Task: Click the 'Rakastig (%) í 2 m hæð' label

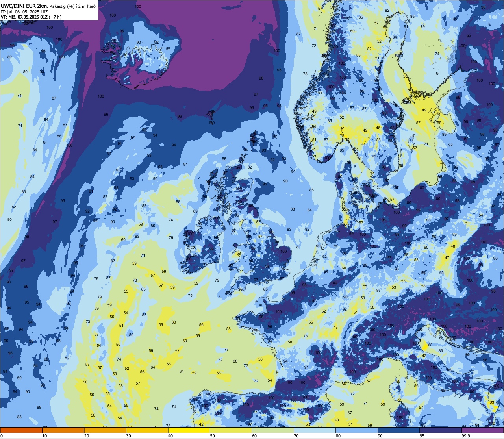Action: point(72,6)
